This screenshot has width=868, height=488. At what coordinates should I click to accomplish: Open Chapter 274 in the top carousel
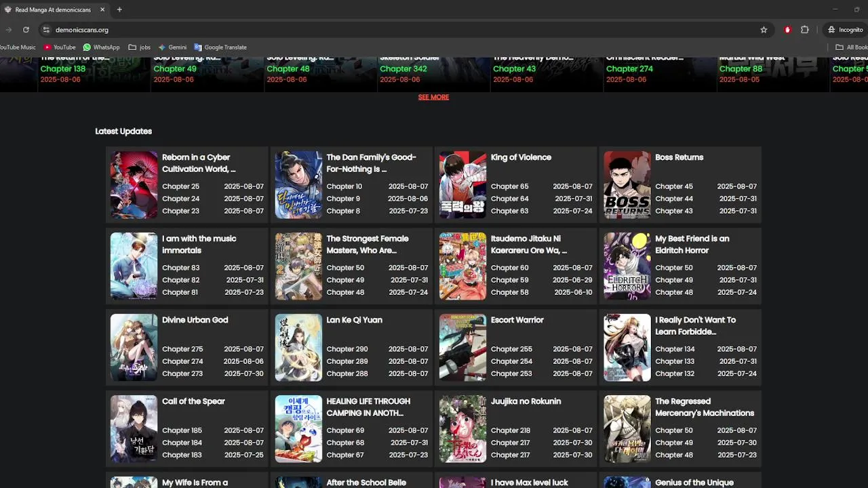click(629, 68)
